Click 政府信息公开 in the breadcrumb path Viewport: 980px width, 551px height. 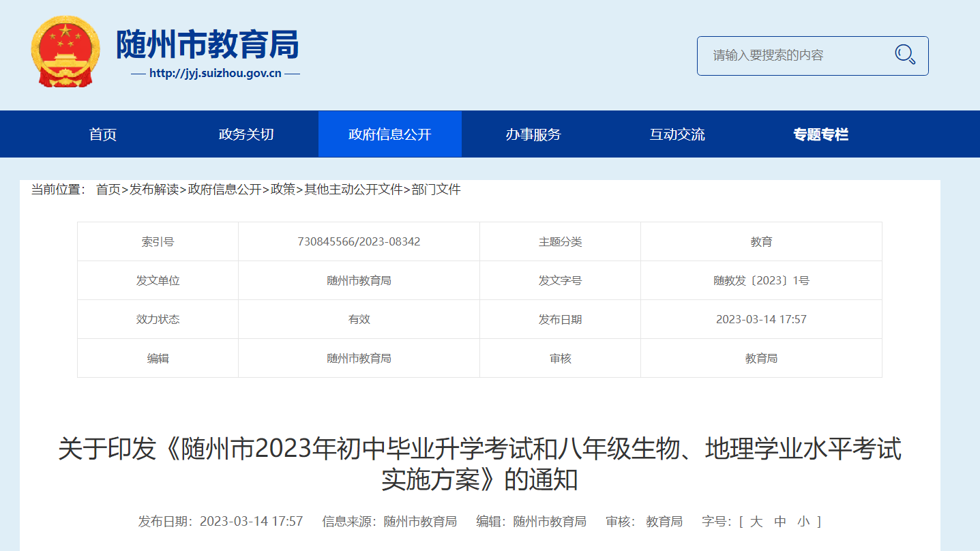(224, 190)
